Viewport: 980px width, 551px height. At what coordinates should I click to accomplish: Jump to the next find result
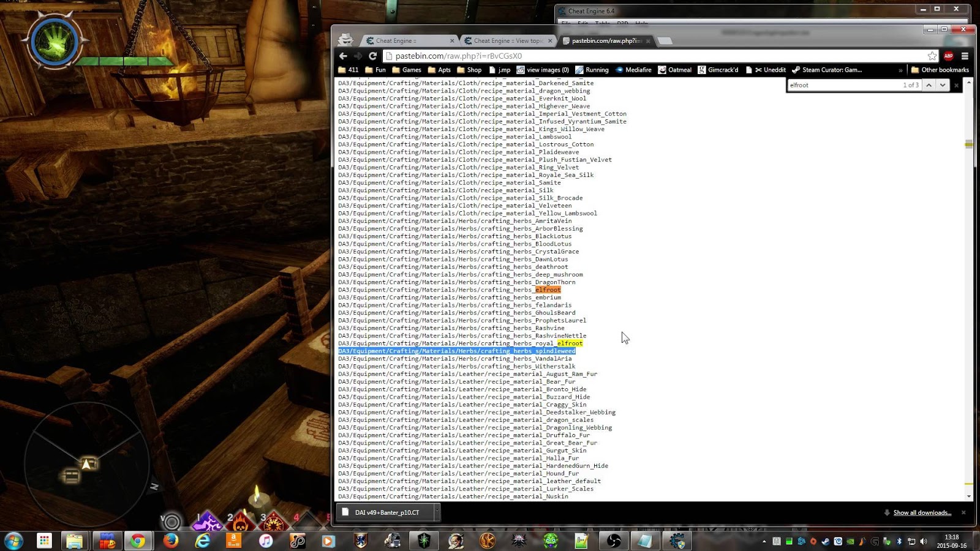pos(943,85)
